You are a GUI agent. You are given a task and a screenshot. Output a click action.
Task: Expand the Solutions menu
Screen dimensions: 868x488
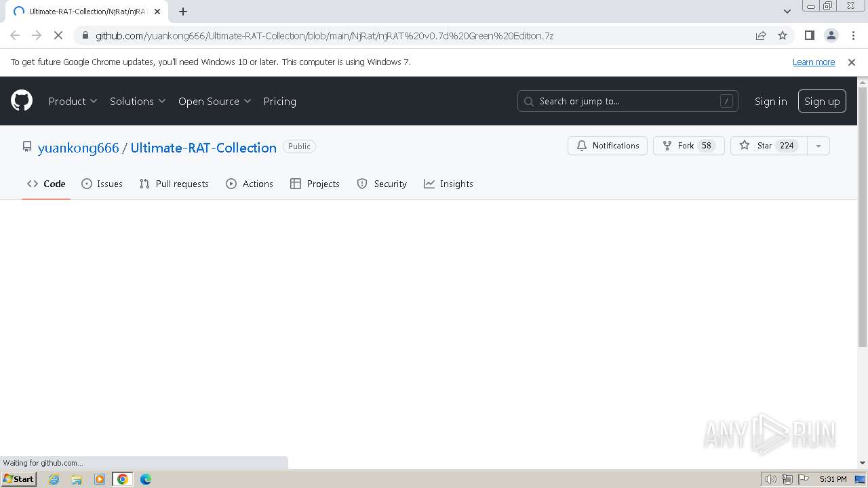[138, 101]
